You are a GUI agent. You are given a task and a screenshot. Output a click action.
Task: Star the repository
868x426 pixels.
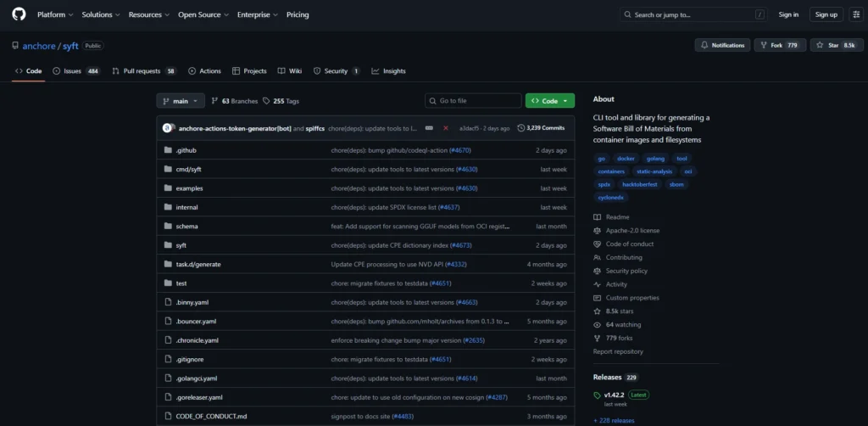point(836,46)
